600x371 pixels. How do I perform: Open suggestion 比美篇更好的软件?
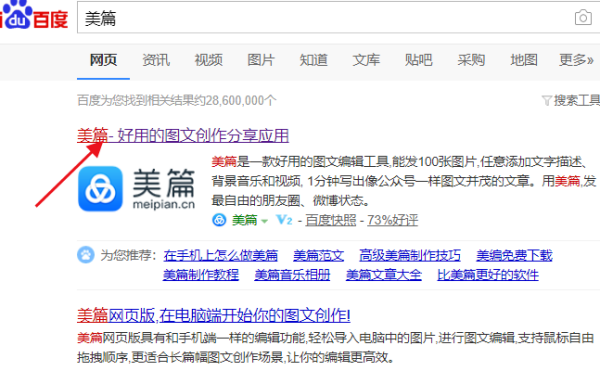point(488,275)
